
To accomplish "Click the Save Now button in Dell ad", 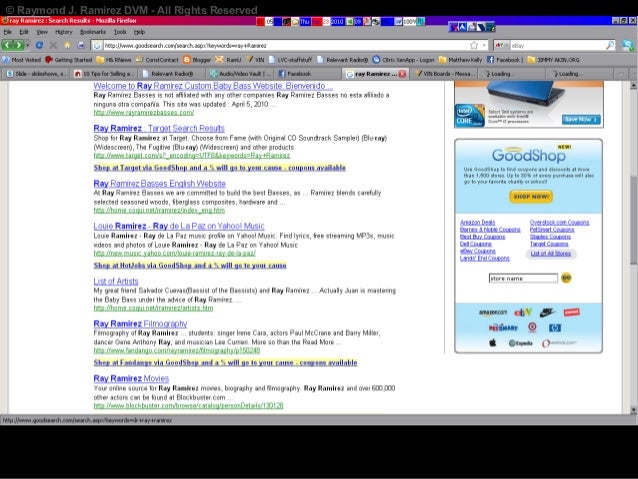I will (x=581, y=120).
